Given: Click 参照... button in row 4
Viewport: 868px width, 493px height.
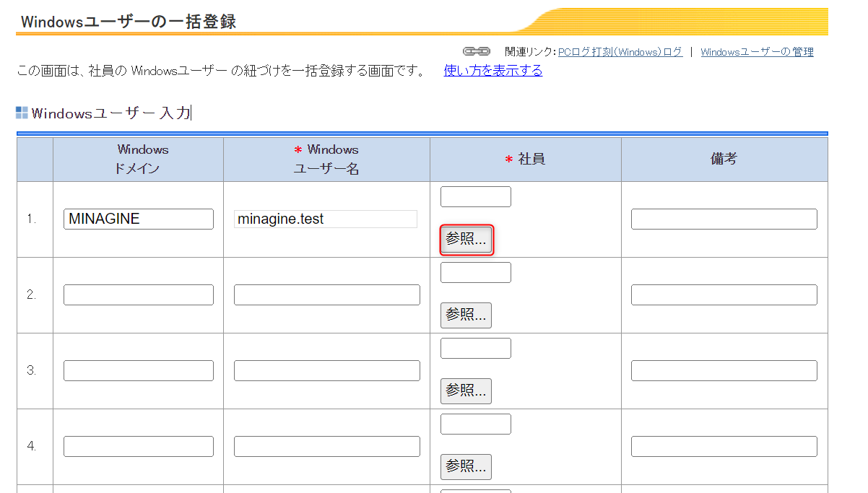Looking at the screenshot, I should tap(466, 467).
